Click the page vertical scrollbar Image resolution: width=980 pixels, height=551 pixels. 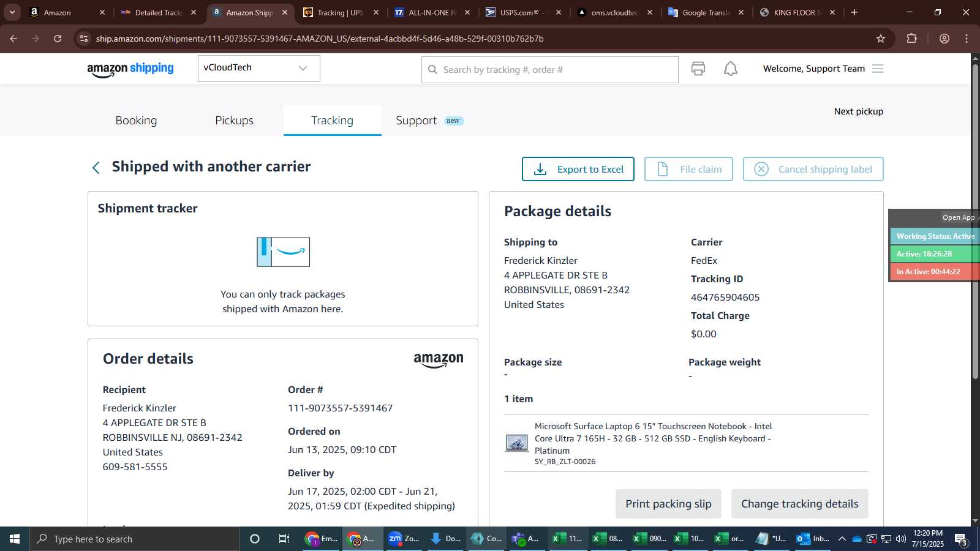tap(975, 220)
